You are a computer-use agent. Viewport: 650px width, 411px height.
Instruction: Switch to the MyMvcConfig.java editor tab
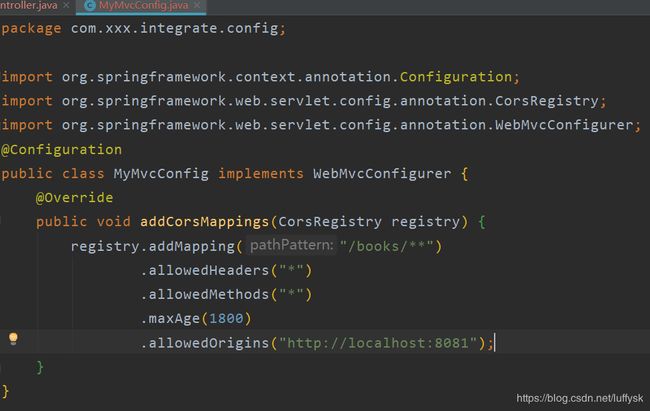click(141, 6)
